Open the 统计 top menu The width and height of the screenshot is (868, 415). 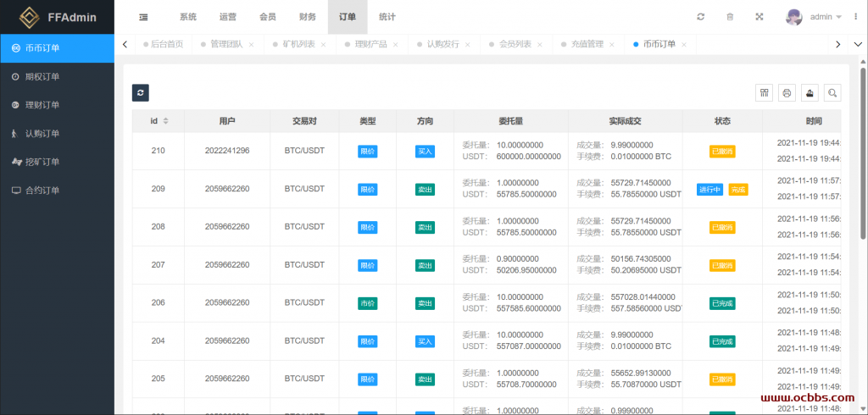point(387,17)
